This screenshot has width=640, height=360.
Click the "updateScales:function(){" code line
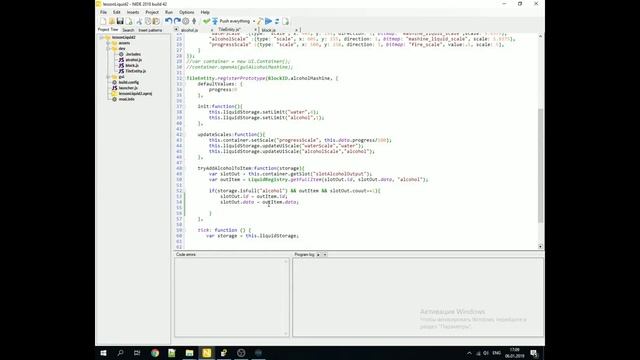tap(231, 134)
